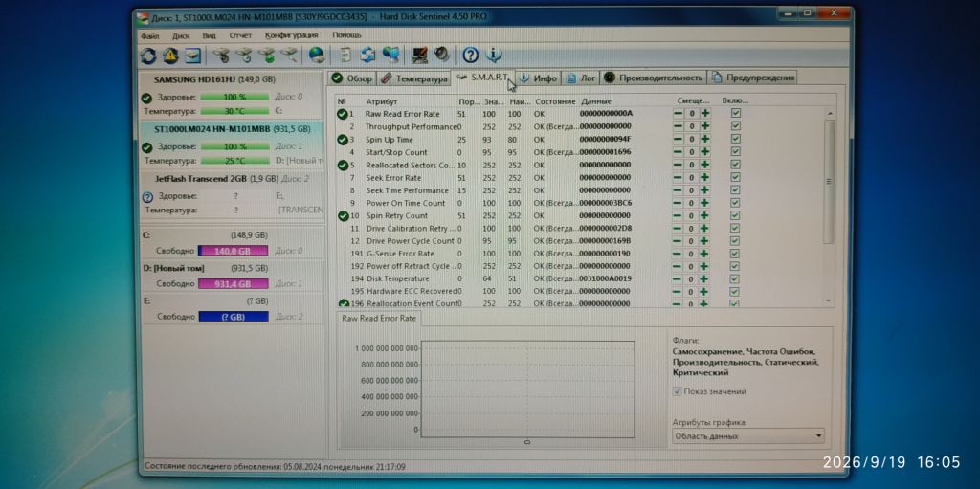The width and height of the screenshot is (980, 489).
Task: Click the E: free space bar (? GB)
Action: click(x=234, y=317)
